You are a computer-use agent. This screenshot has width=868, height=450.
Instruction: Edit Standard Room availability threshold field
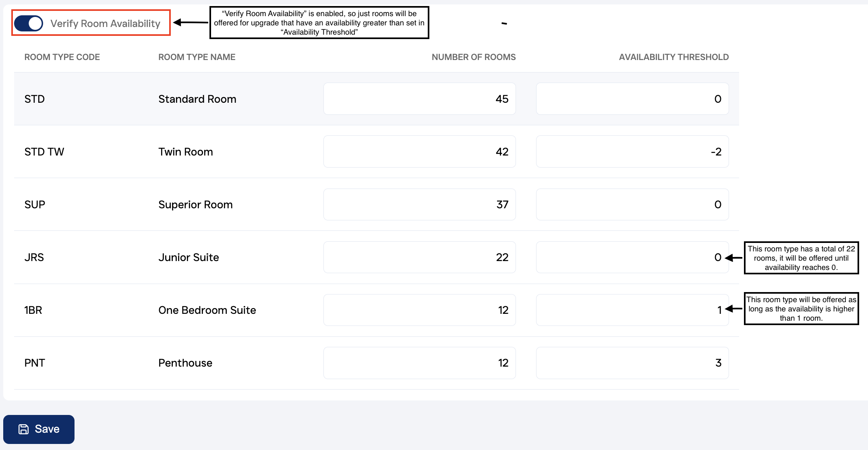coord(632,99)
